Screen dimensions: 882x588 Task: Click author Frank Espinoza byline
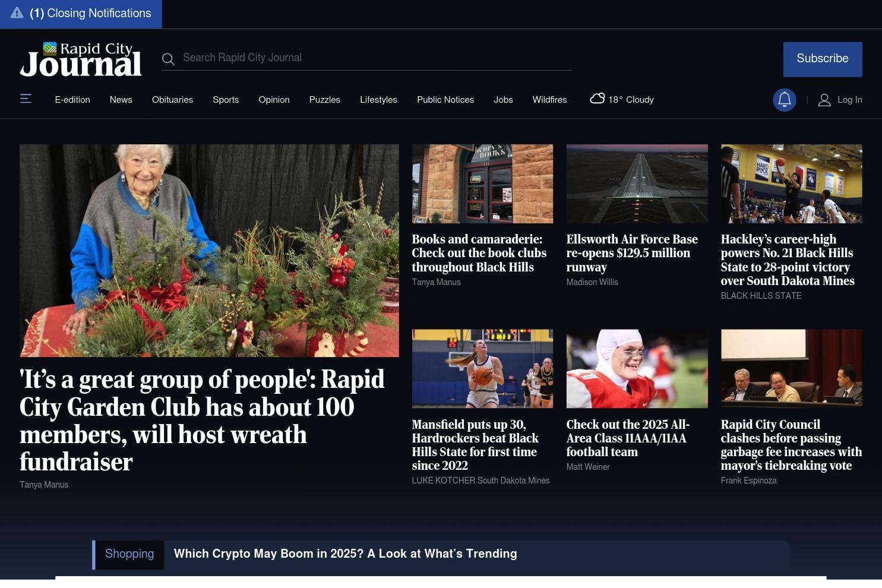coord(748,480)
